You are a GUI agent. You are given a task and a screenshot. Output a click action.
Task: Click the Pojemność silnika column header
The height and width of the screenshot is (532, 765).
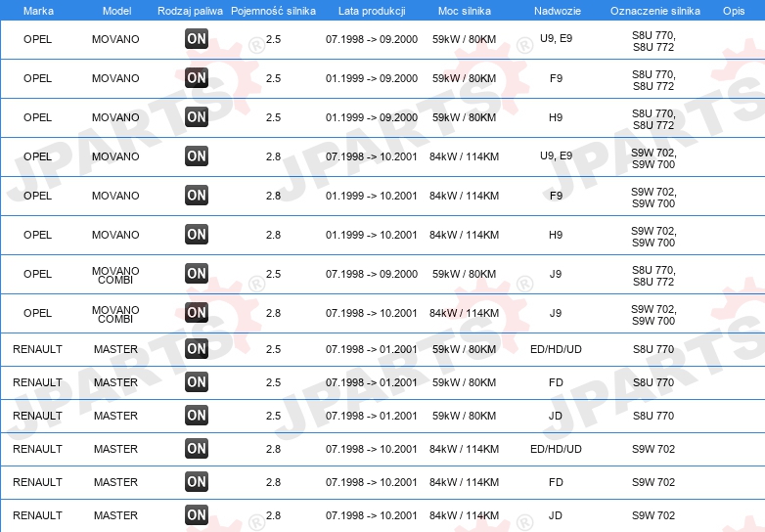coord(273,11)
